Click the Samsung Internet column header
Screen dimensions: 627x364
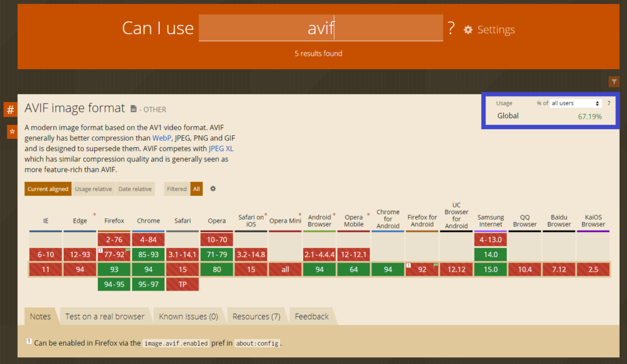coord(490,221)
